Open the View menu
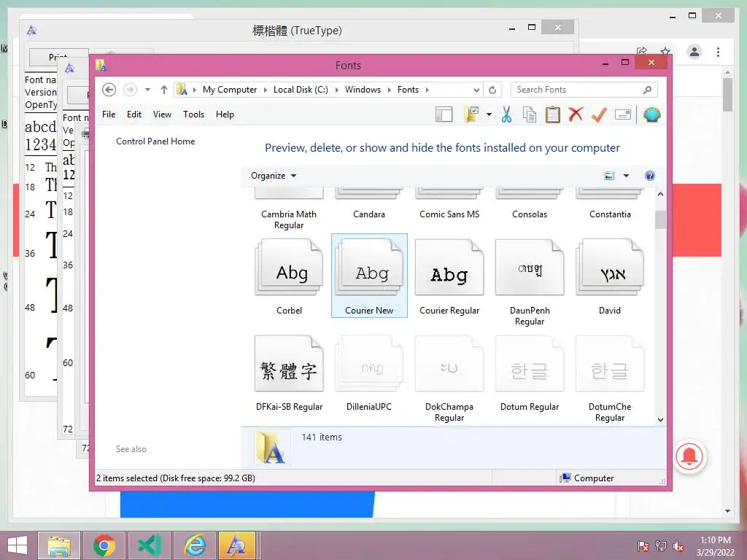This screenshot has width=747, height=560. (x=162, y=114)
